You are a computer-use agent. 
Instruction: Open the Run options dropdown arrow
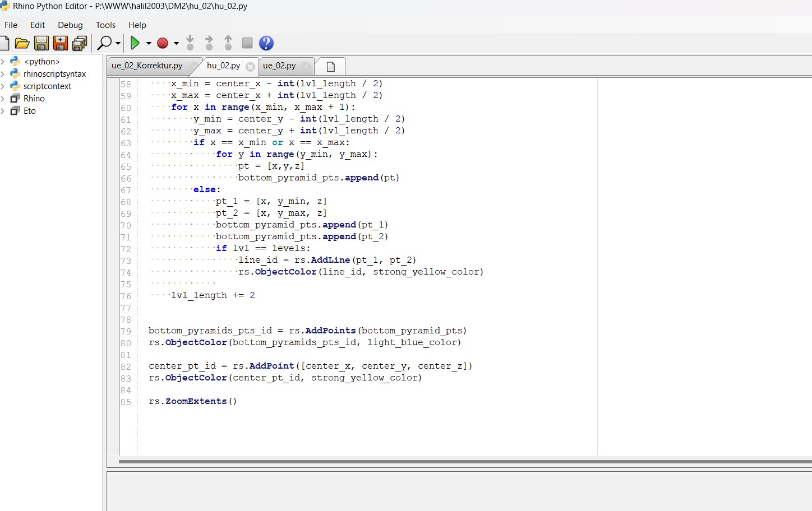pyautogui.click(x=148, y=43)
